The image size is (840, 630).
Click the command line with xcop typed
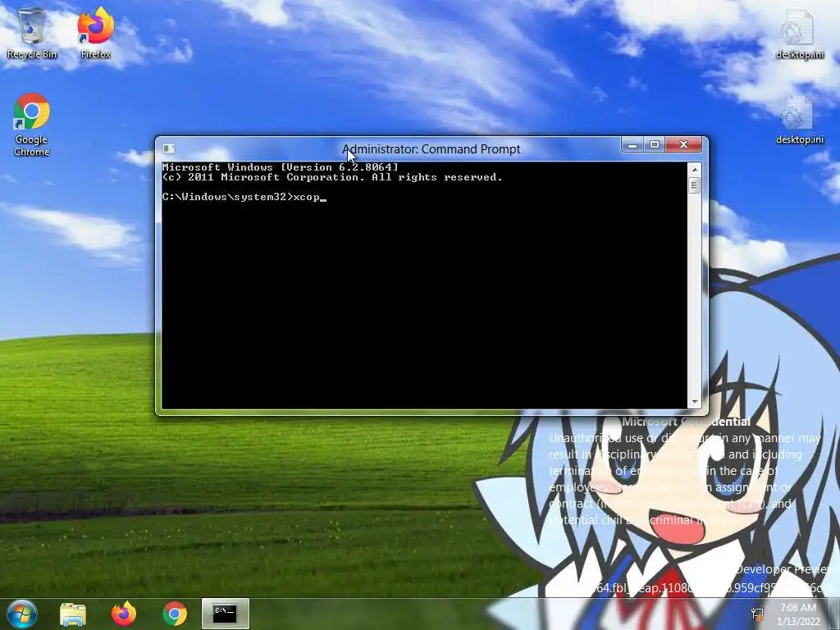[x=244, y=197]
